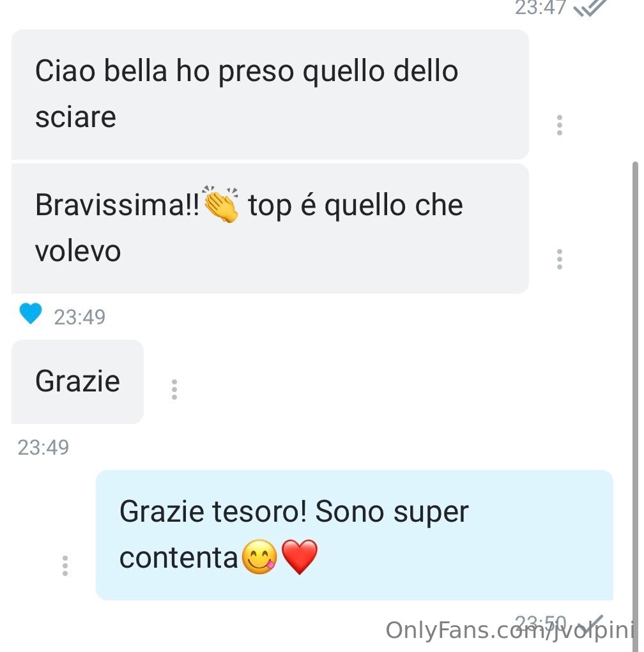The width and height of the screenshot is (644, 652).
Task: Select the "Bravissima!! top é quello" bubble
Action: 270,229
